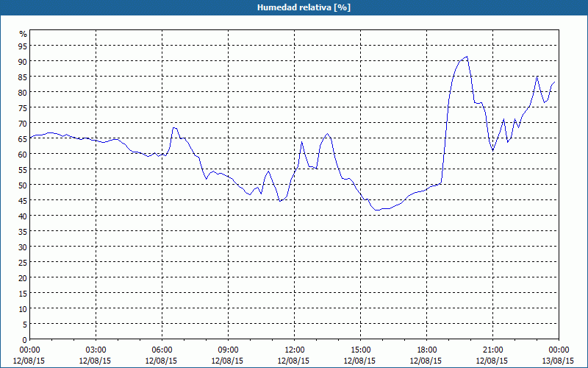Click the 65 y-axis label

pyautogui.click(x=23, y=138)
